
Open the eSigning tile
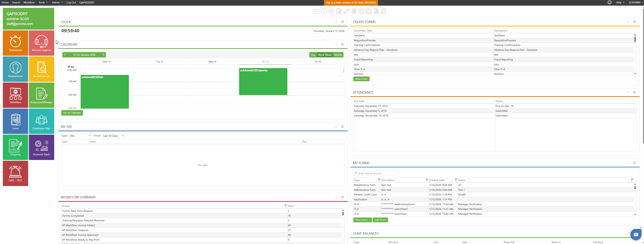[x=16, y=147]
